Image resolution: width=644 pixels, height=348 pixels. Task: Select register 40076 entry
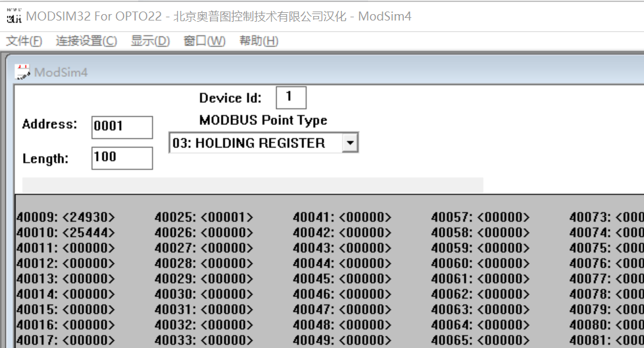coord(607,263)
